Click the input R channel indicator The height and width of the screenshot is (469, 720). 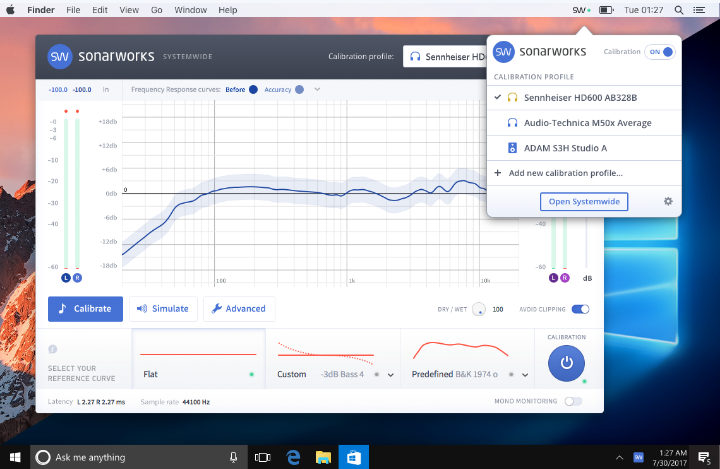77,278
